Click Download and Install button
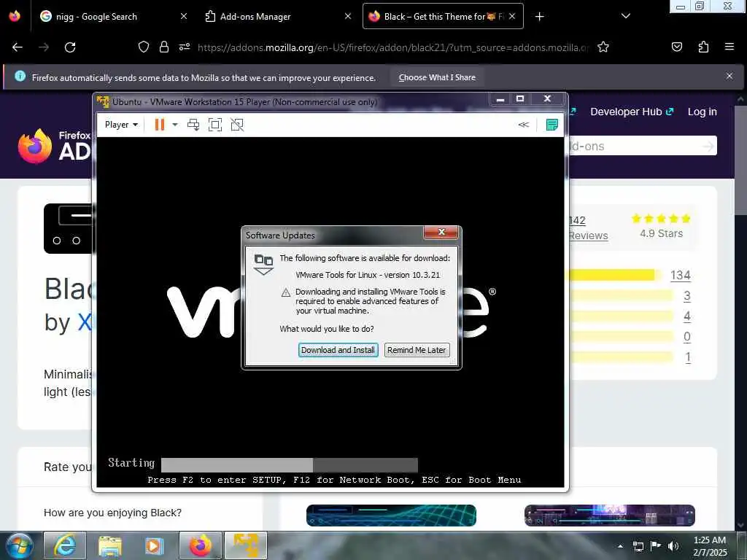The width and height of the screenshot is (747, 560). click(338, 350)
